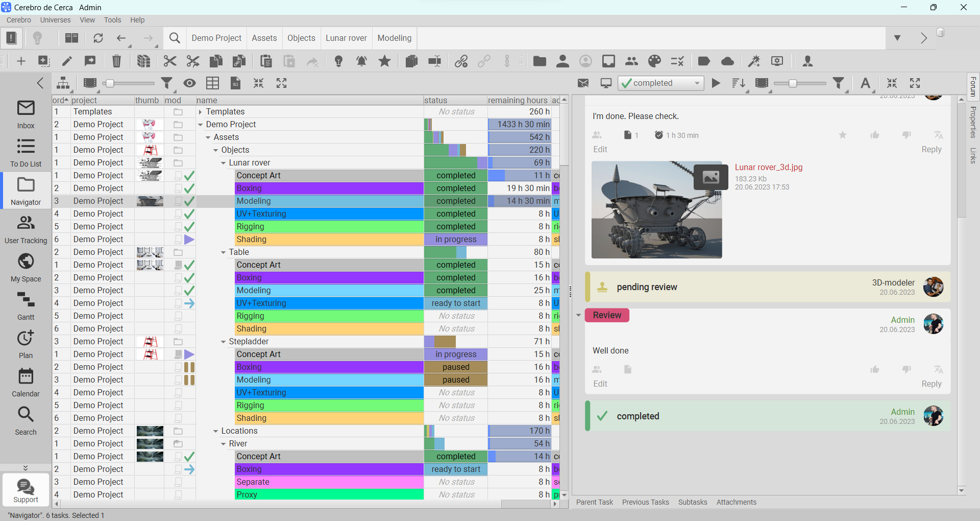The image size is (980, 521).
Task: Click Reply under 'I'm done' message
Action: (x=931, y=150)
